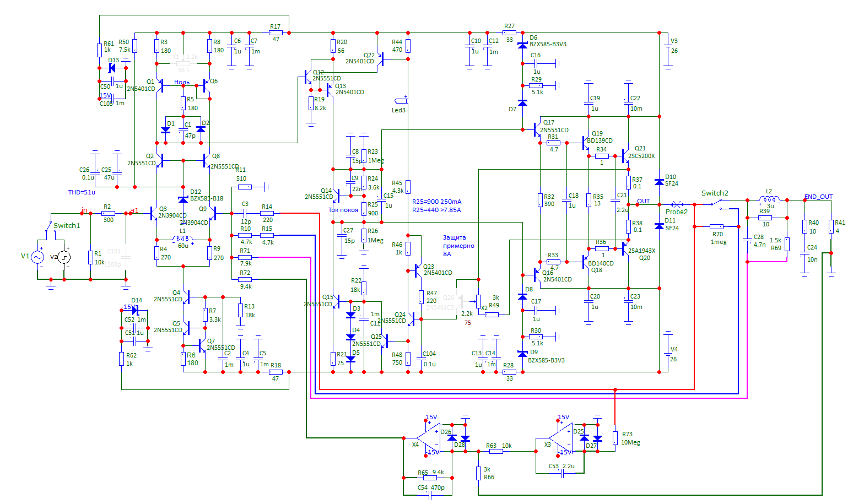Click the R1 10k resistor symbol

pos(90,257)
